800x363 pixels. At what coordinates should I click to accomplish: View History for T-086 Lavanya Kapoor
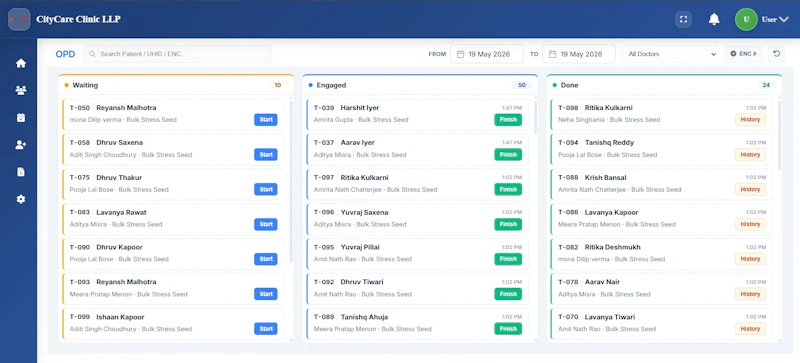click(751, 224)
